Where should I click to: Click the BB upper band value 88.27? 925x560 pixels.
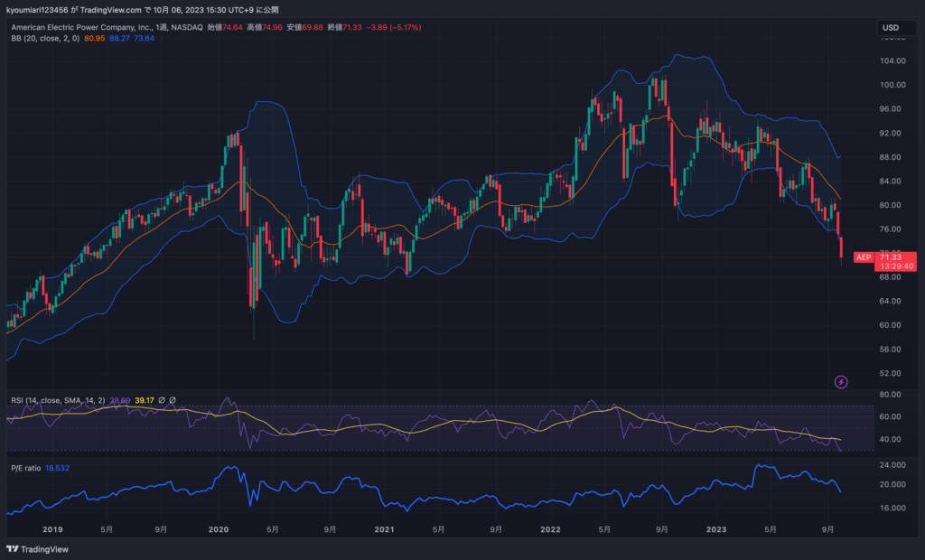click(x=119, y=38)
